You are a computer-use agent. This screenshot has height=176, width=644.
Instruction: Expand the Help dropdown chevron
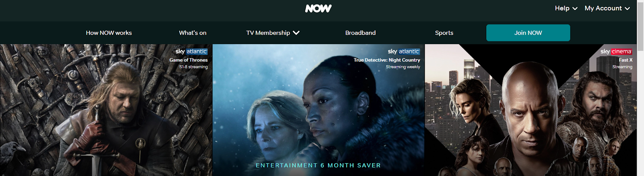575,8
